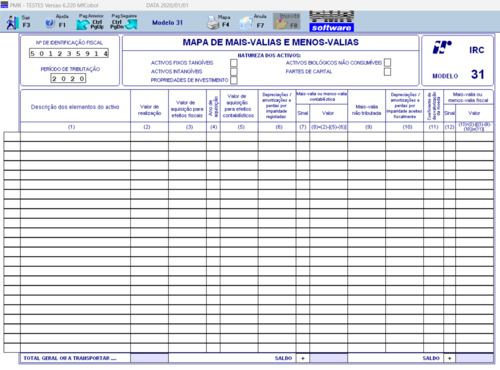Image resolution: width=500 pixels, height=370 pixels.
Task: Click the Nº de Identificação Fiscal field
Action: pyautogui.click(x=69, y=53)
